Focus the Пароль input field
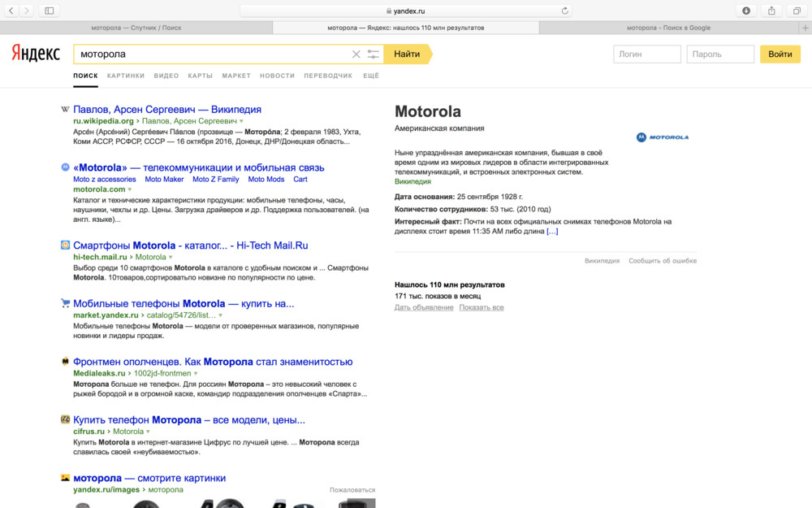812x508 pixels. 720,54
